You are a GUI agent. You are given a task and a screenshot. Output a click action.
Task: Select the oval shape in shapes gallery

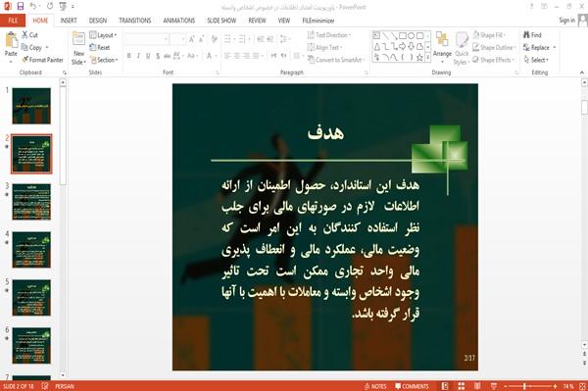pyautogui.click(x=411, y=36)
